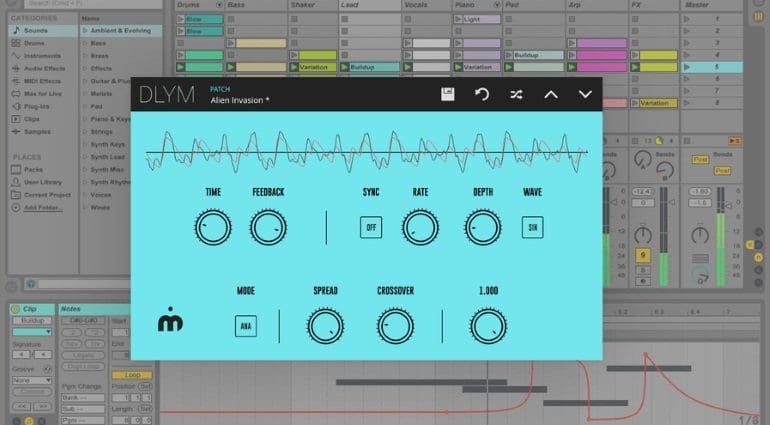
Task: Click the Groove hot-swap icon in Clip panel
Action: pos(48,369)
